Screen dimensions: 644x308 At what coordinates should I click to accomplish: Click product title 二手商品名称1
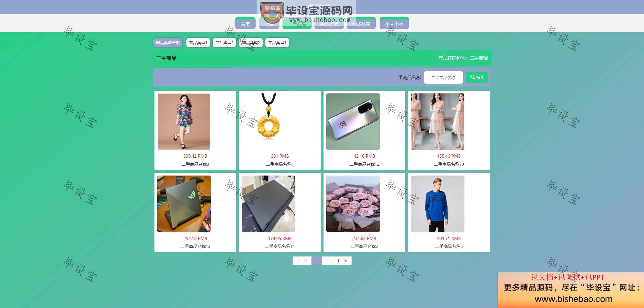point(280,164)
